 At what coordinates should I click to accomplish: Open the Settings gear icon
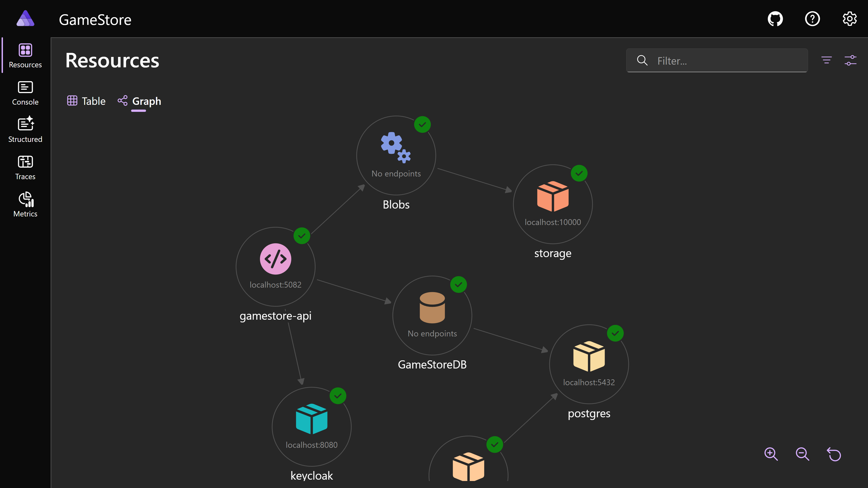(x=850, y=19)
